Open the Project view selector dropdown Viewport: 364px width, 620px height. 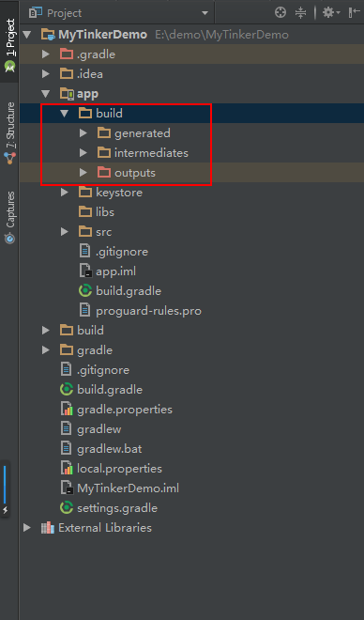205,13
